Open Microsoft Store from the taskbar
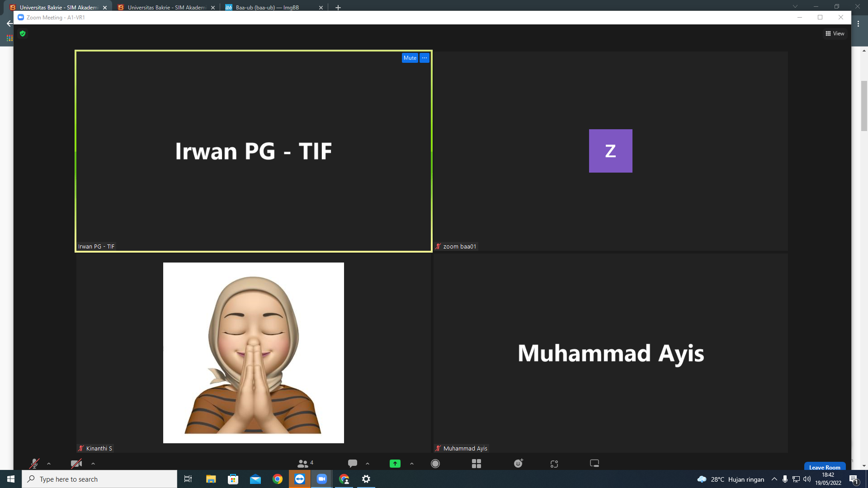 [233, 479]
